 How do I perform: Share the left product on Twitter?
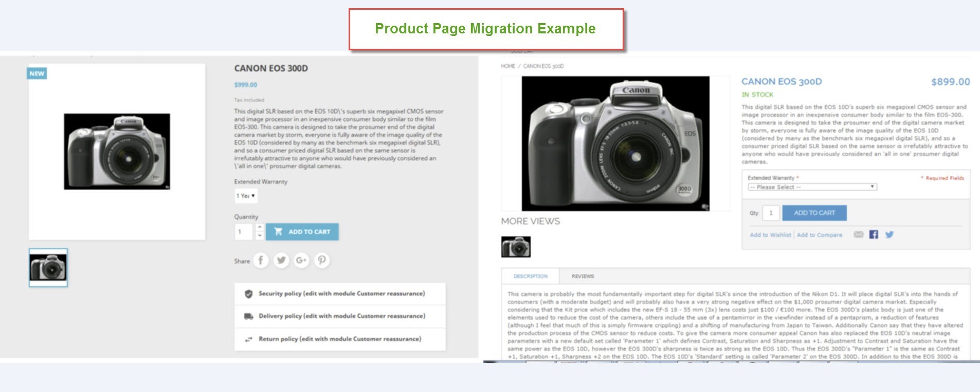pos(281,260)
